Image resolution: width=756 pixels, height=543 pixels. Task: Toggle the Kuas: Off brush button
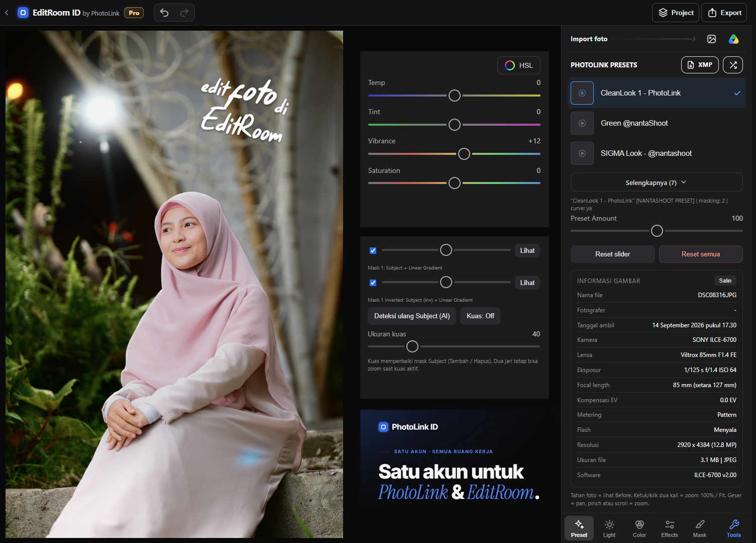480,316
